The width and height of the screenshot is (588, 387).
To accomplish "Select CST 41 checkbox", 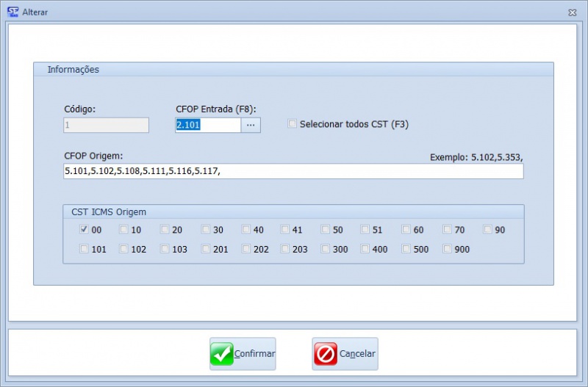I will coord(285,230).
